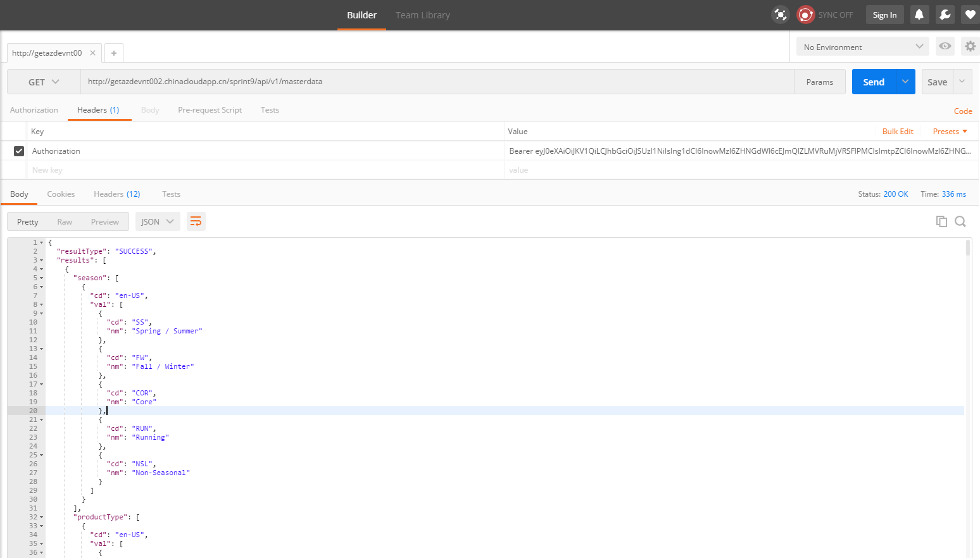Collapse the object on line 13
Viewport: 980px width, 558px height.
42,349
